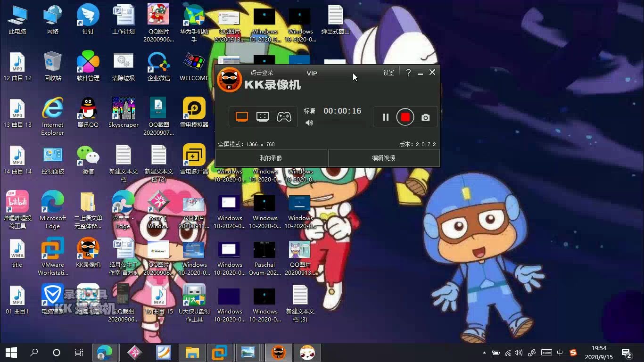Take a screenshot with the camera icon

426,117
